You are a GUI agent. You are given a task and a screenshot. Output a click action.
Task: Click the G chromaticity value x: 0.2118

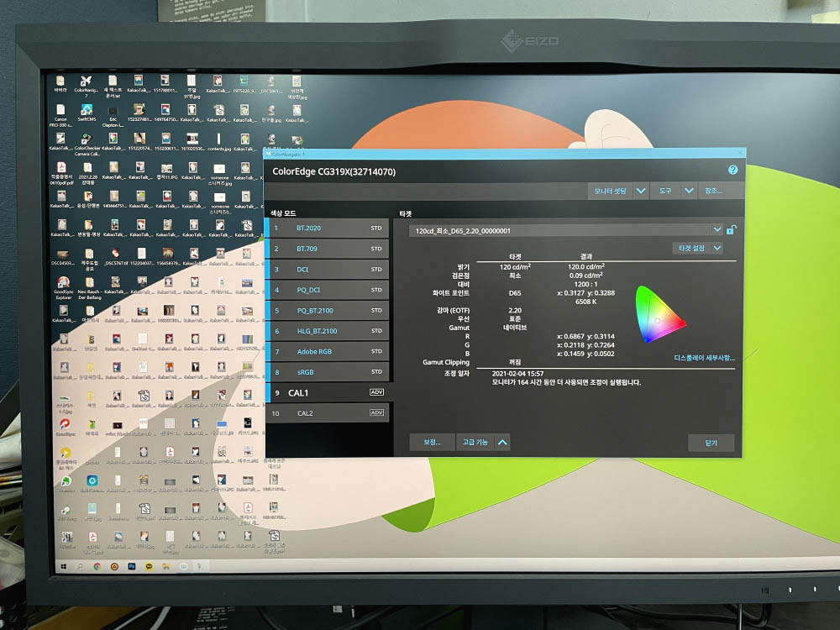586,345
